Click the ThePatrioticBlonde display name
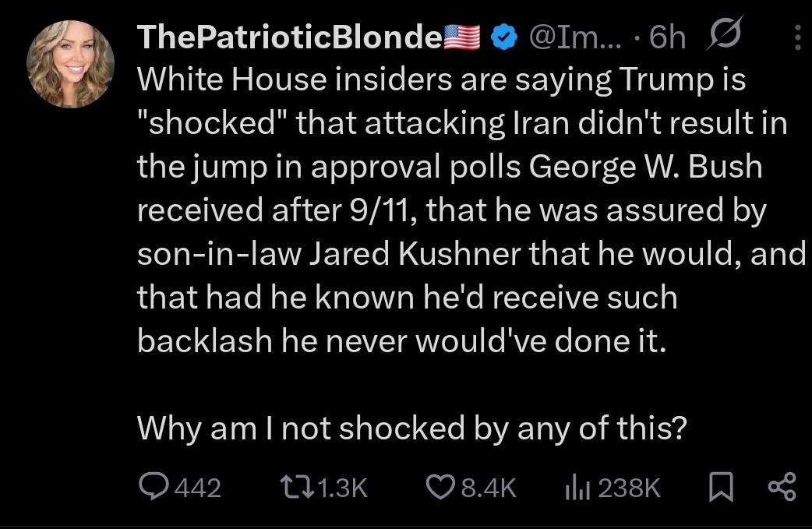 [x=289, y=37]
